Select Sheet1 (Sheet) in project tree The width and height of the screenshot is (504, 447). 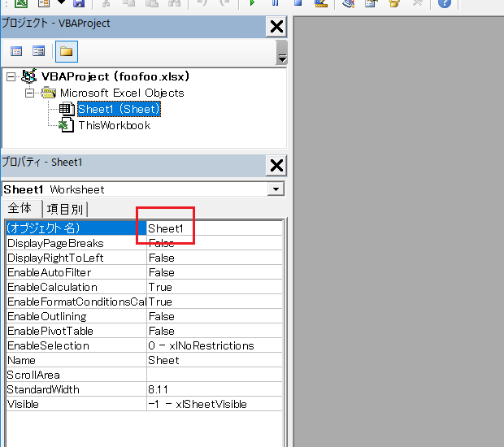coord(118,109)
